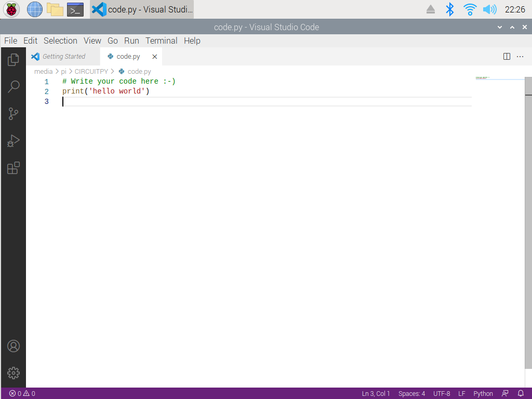Click the feedback icon in status bar
This screenshot has height=399, width=532.
[505, 394]
